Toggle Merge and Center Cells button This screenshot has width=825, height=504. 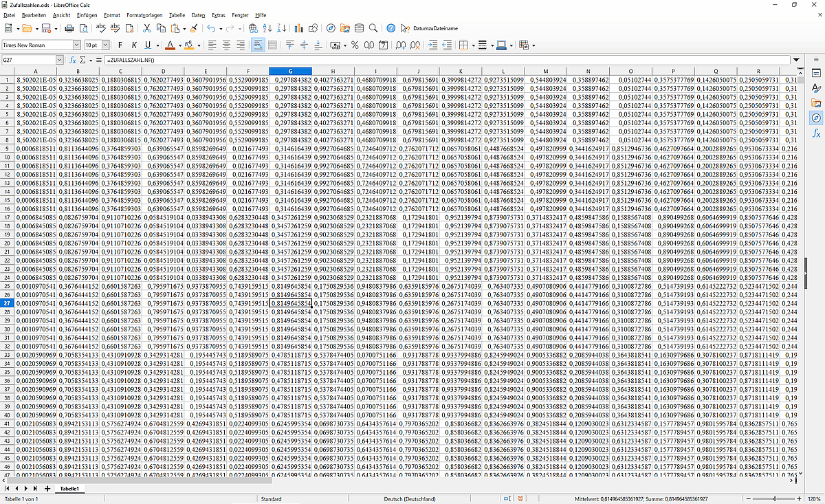272,45
